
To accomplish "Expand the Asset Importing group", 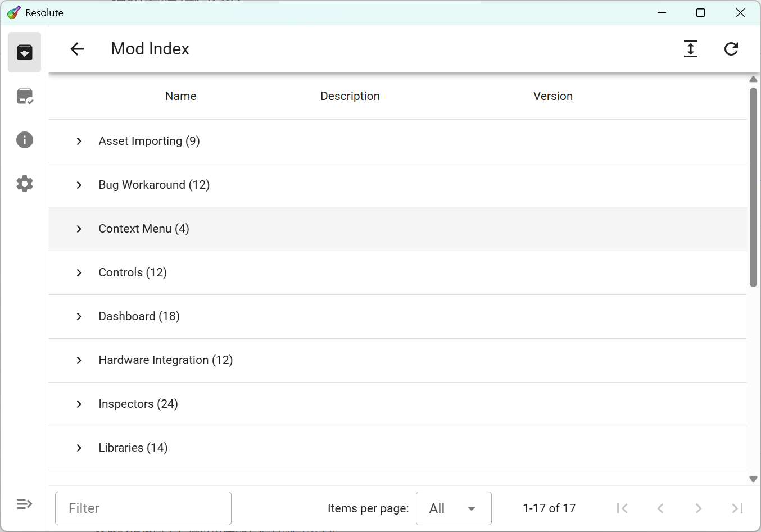I will click(79, 141).
